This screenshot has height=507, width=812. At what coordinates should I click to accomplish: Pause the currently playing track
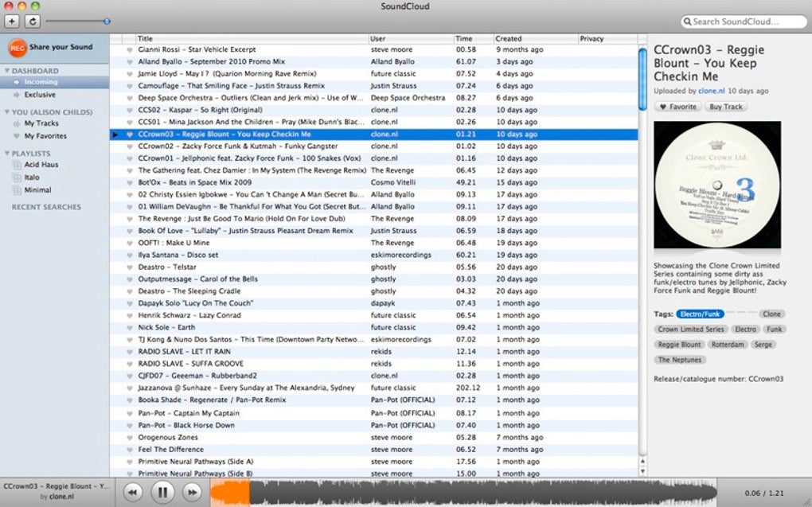click(162, 493)
